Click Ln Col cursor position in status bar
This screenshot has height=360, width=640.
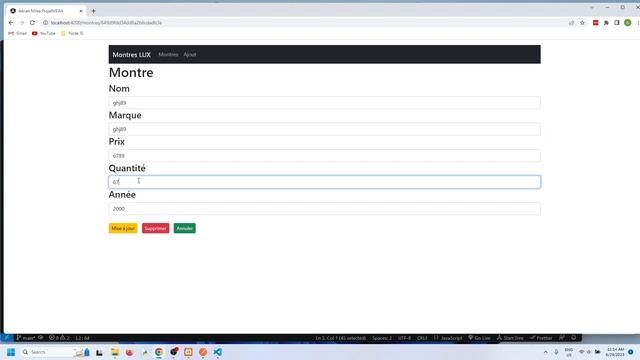click(340, 338)
